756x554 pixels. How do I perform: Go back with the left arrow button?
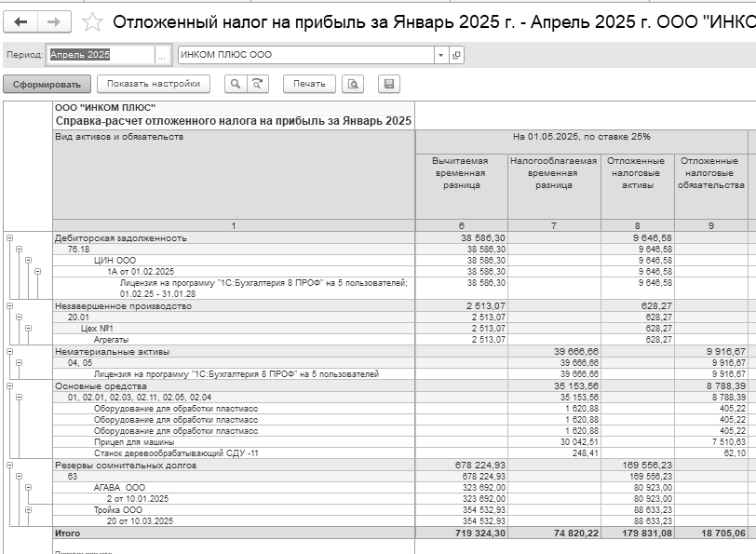[20, 21]
